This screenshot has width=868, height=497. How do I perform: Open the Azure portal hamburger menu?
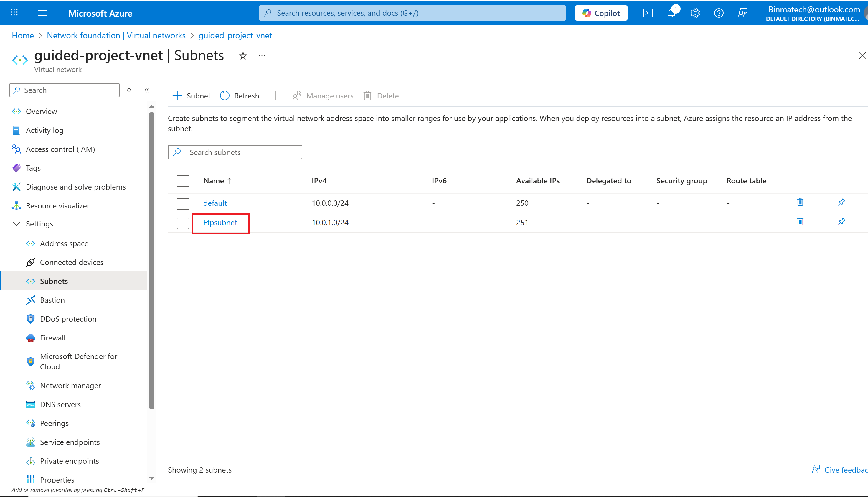click(x=42, y=13)
